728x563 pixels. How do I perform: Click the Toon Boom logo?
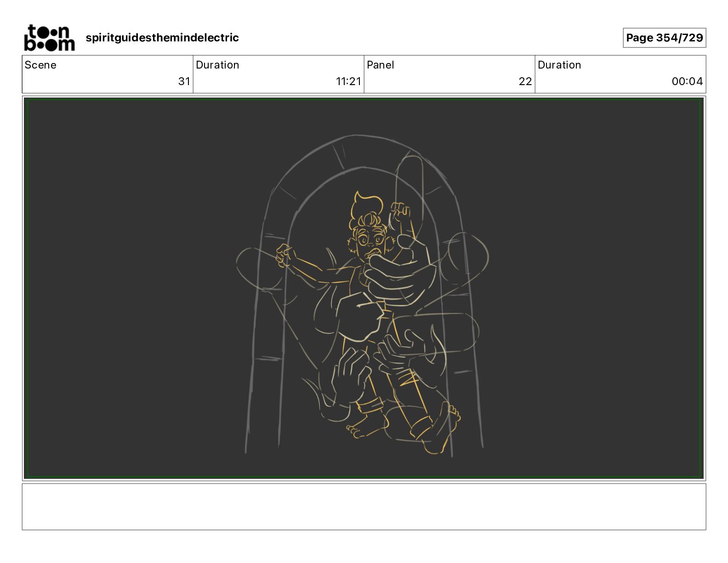pos(49,38)
